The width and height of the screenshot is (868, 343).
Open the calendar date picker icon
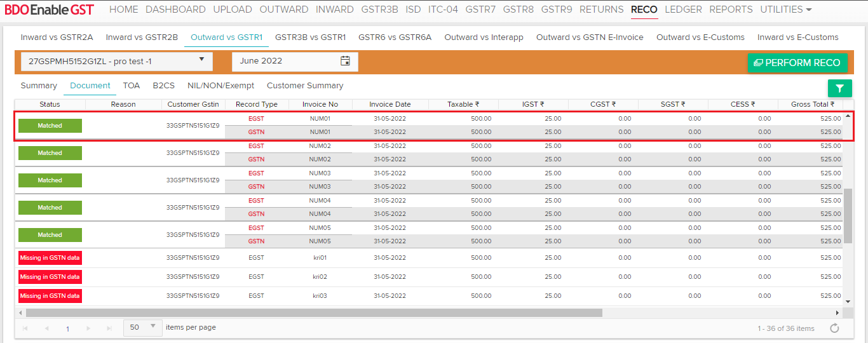[x=345, y=62]
